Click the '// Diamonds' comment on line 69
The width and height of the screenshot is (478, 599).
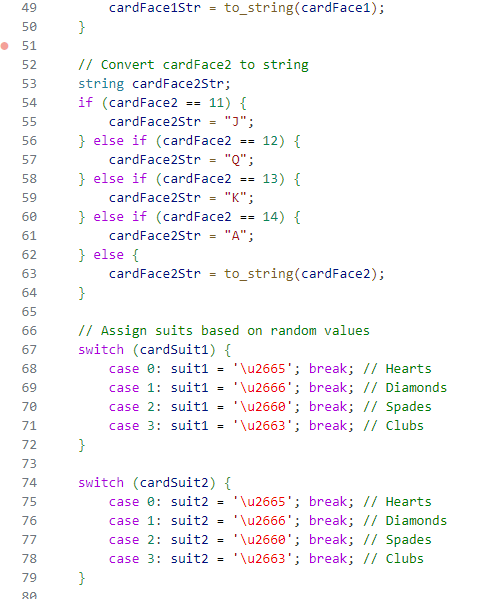pyautogui.click(x=405, y=388)
